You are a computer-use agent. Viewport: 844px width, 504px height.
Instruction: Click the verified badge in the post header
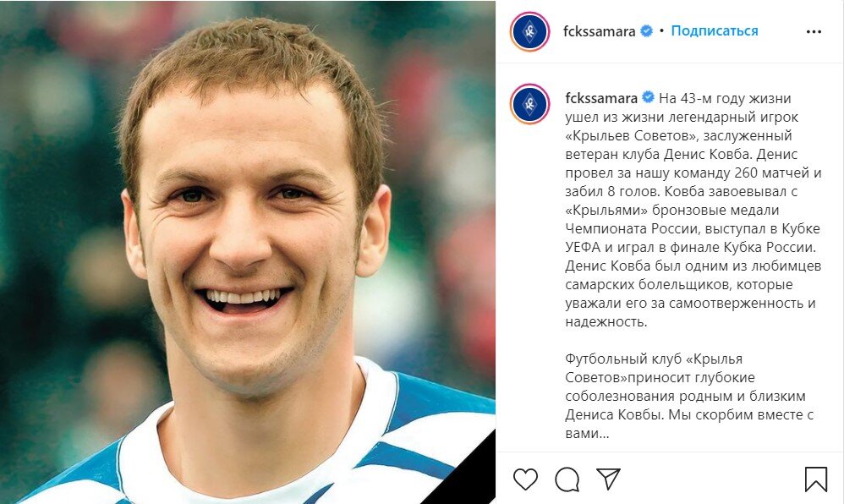[x=646, y=31]
